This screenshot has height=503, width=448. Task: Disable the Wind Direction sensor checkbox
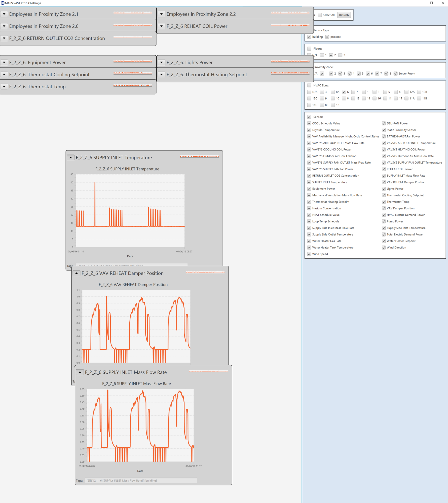[x=384, y=248]
